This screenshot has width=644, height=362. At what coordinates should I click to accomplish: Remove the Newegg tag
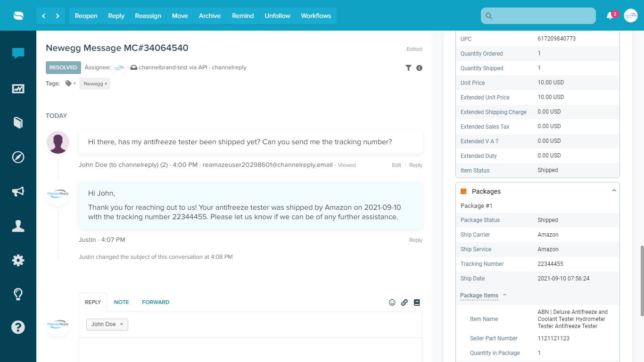[106, 83]
